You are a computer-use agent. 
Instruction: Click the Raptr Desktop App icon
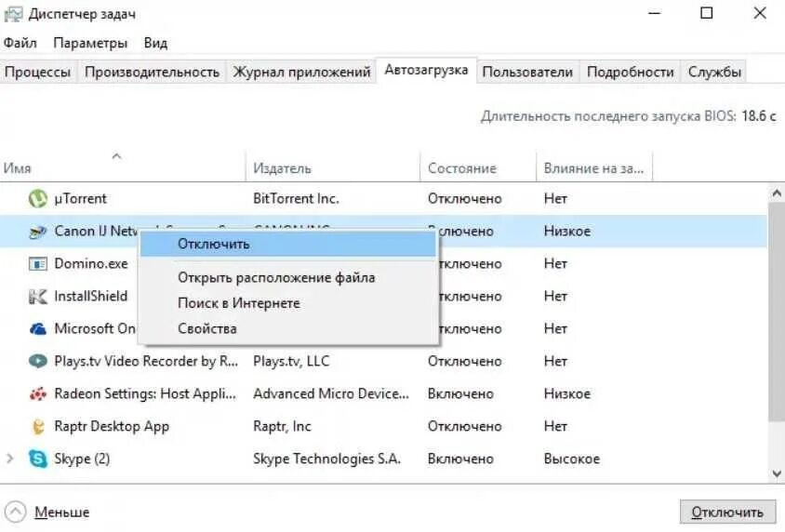coord(37,426)
